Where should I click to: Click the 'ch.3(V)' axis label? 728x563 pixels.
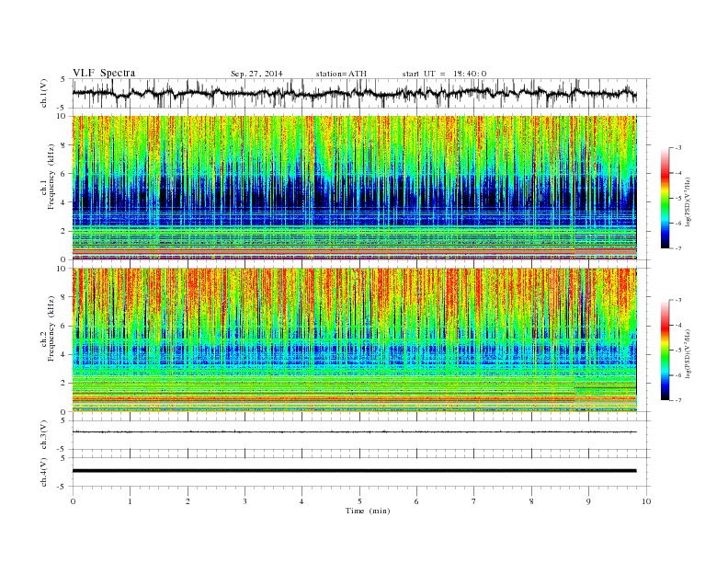pos(44,435)
